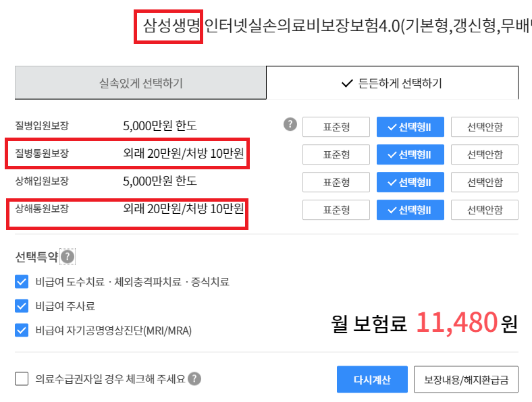Screen dimensions: 532x402
Task: Open help icon beside 질병입원보장 options
Action: pyautogui.click(x=290, y=124)
